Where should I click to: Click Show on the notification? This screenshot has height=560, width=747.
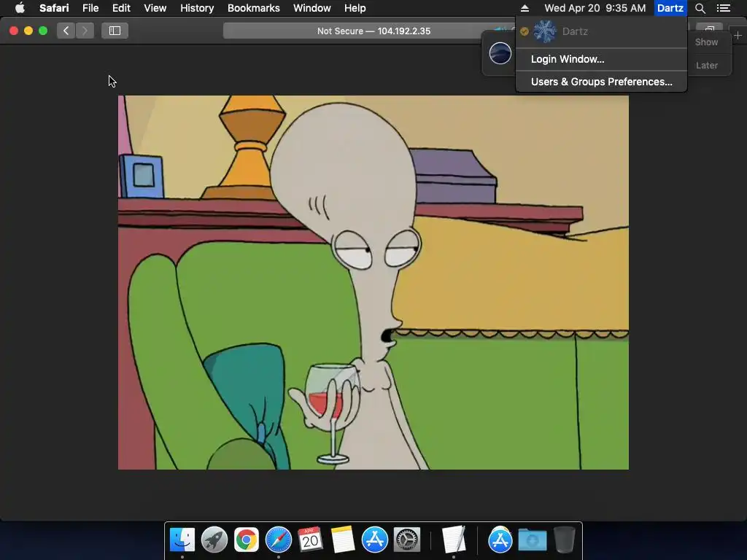tap(706, 42)
